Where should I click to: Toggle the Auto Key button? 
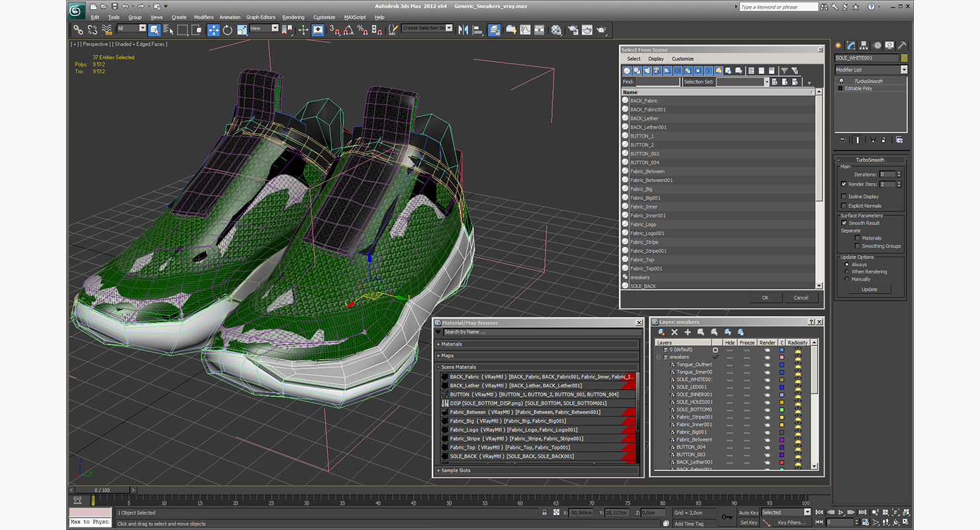point(748,512)
